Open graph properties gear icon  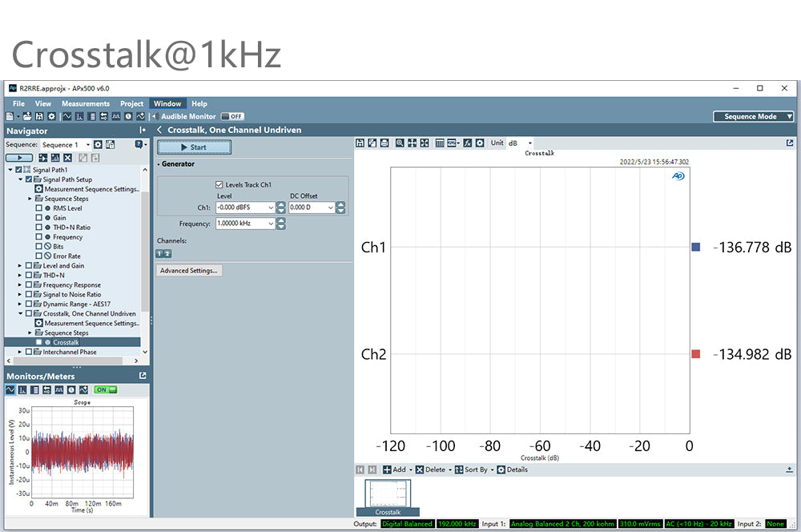[479, 143]
